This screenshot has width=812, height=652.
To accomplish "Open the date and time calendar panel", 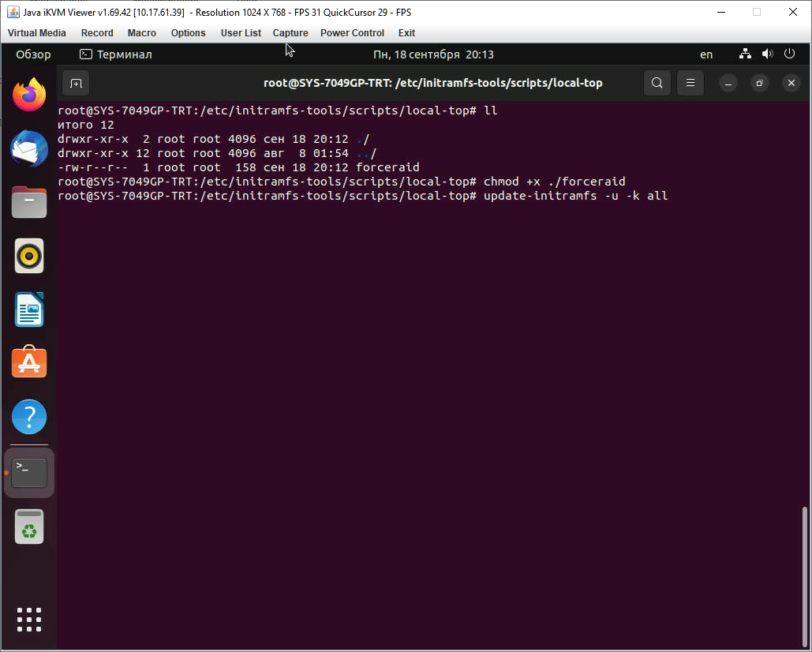I will click(x=433, y=54).
